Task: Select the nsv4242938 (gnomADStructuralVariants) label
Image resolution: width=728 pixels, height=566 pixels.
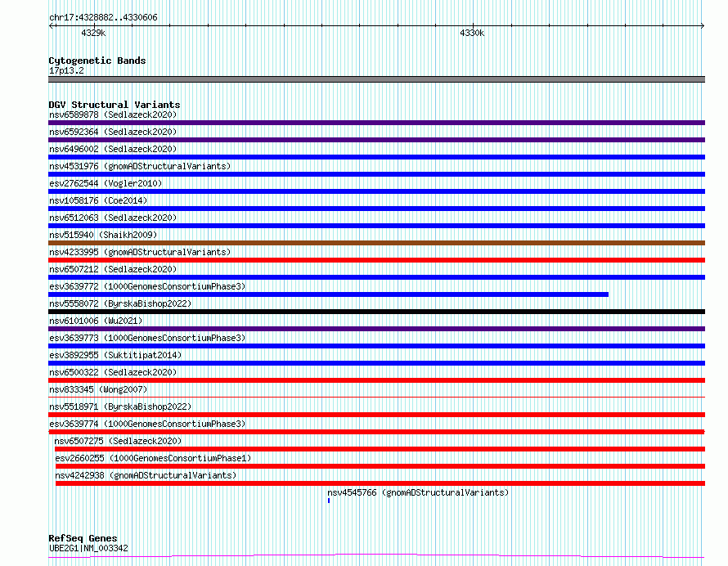Action: tap(146, 475)
